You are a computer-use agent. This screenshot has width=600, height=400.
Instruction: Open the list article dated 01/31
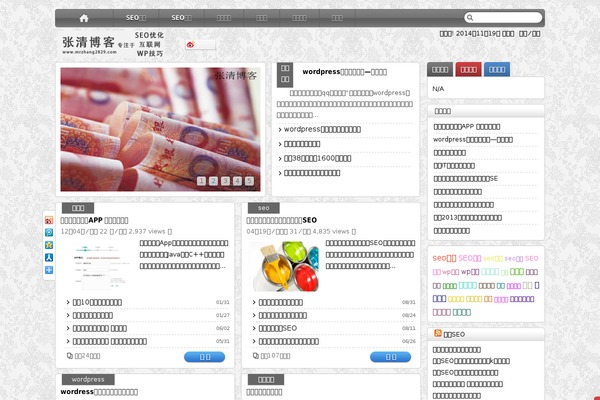click(x=97, y=302)
